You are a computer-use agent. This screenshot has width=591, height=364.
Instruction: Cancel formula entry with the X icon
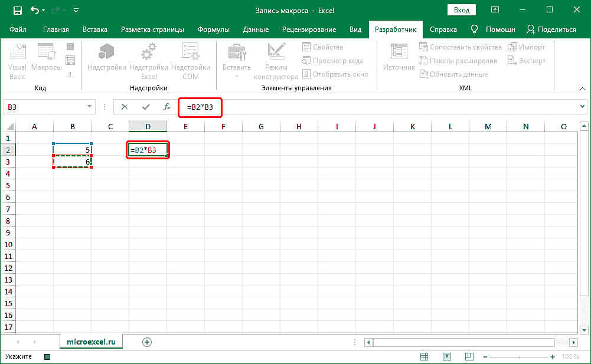point(124,107)
